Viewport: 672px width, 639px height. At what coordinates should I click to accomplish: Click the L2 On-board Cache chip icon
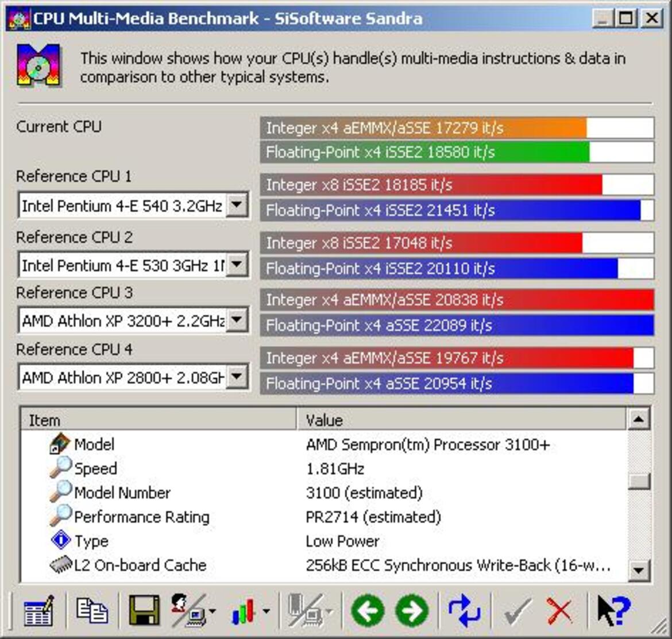click(x=60, y=564)
